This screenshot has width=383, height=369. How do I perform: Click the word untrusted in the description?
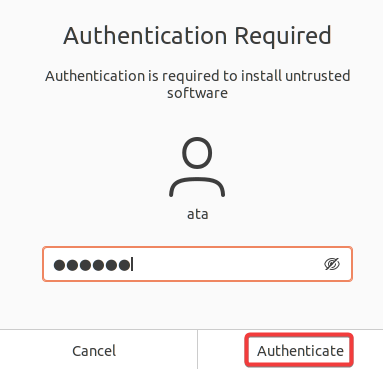pos(318,76)
